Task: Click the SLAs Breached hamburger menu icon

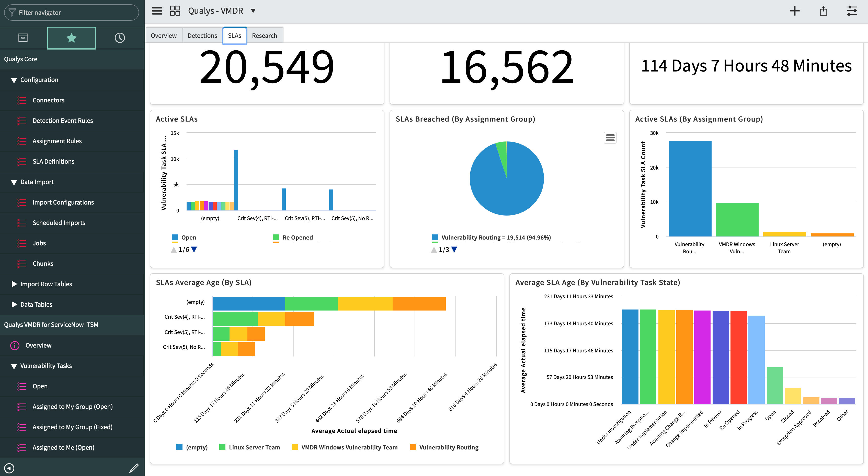Action: pos(610,137)
